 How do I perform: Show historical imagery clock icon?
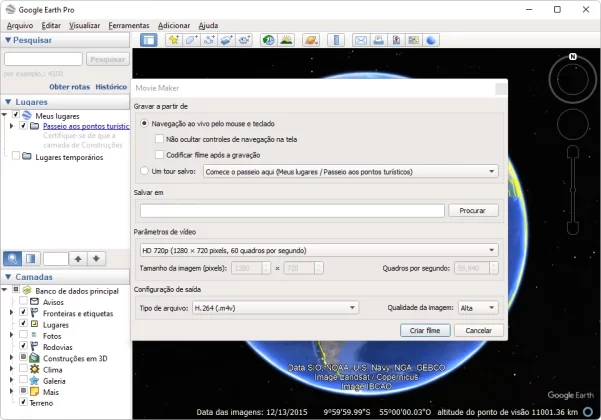coord(269,40)
